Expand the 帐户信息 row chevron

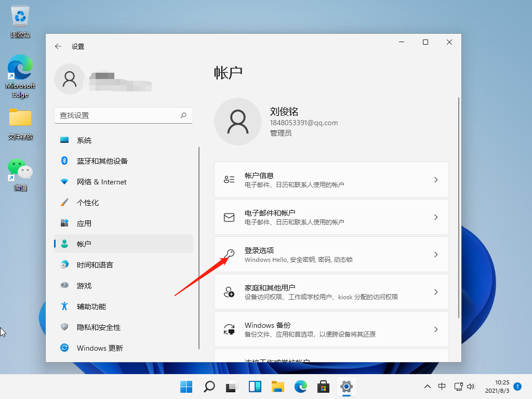(436, 179)
